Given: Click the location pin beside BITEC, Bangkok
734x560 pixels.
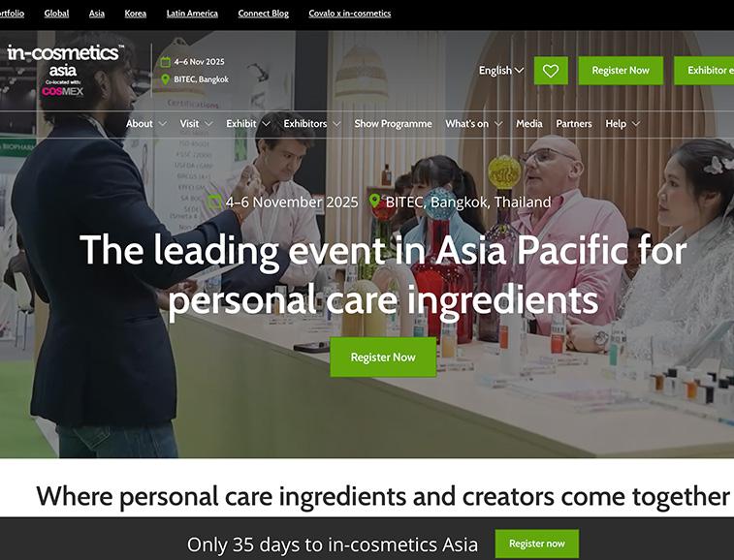Looking at the screenshot, I should (x=165, y=79).
